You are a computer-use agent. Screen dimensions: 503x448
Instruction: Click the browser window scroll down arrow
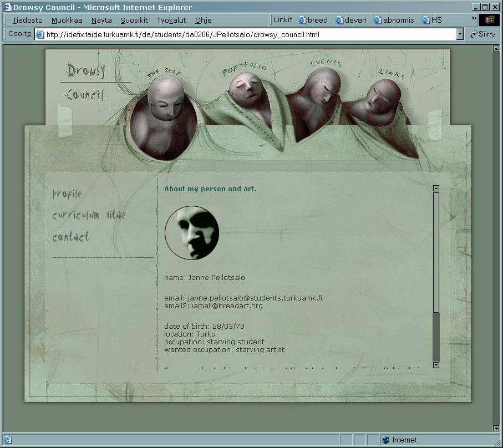(496, 428)
